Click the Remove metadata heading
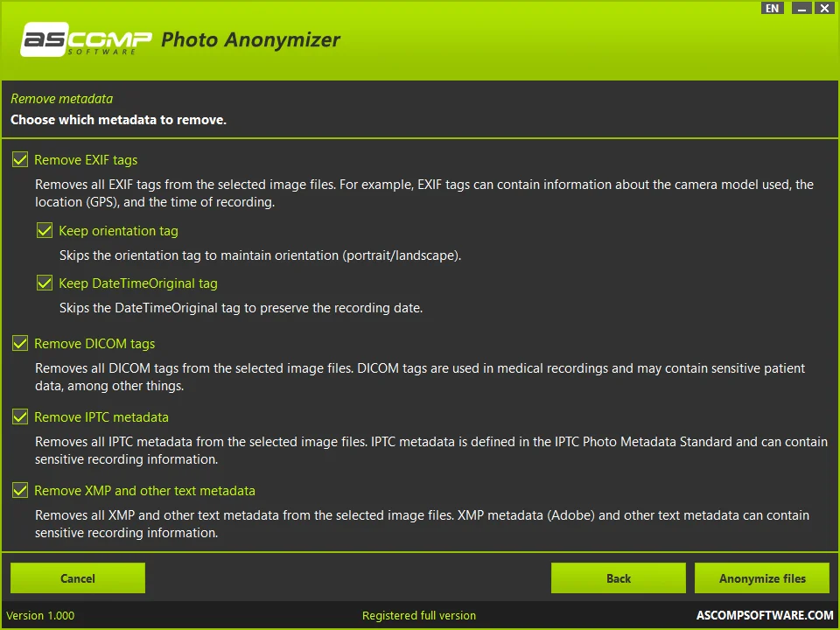 click(x=61, y=99)
